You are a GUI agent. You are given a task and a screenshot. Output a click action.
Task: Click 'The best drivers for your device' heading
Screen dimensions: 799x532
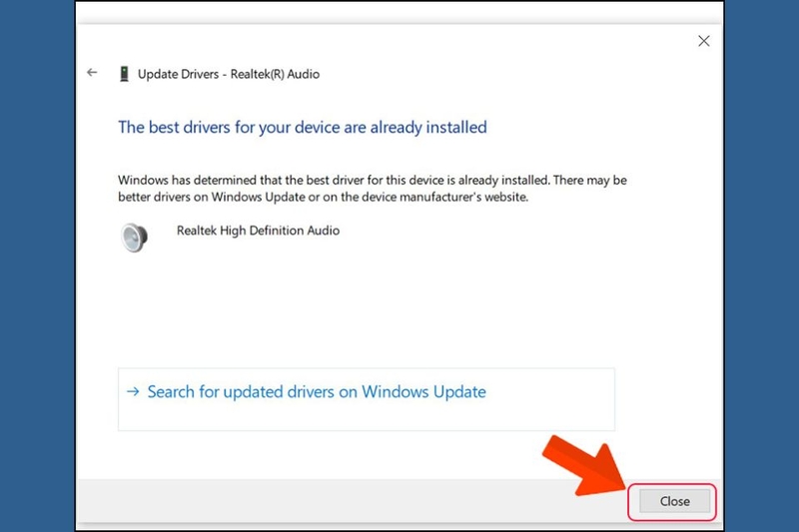coord(303,128)
